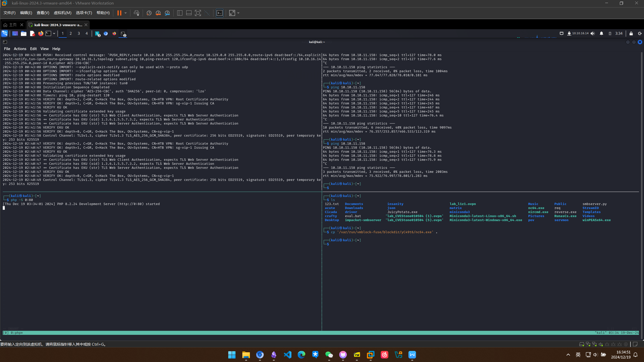Expand the dropdown arrow beside the pause button
644x362 pixels.
coord(126,13)
